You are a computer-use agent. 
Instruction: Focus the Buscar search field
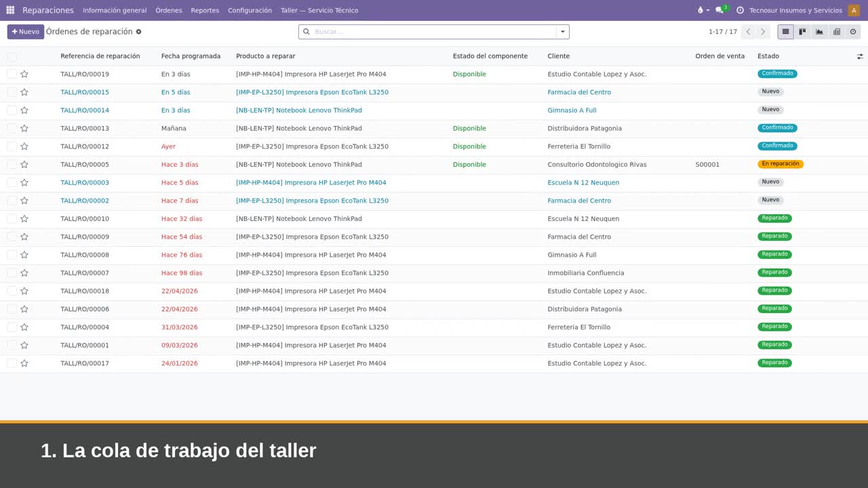[x=434, y=32]
